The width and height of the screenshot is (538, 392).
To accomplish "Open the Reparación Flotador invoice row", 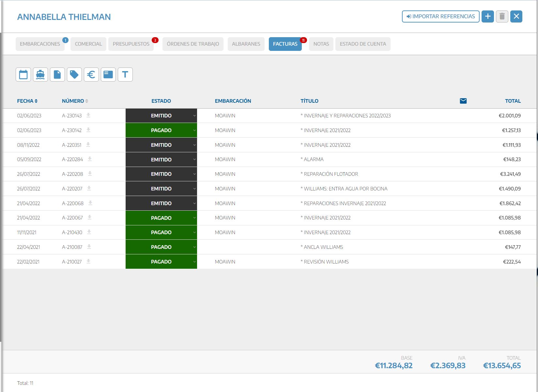I will click(x=330, y=174).
